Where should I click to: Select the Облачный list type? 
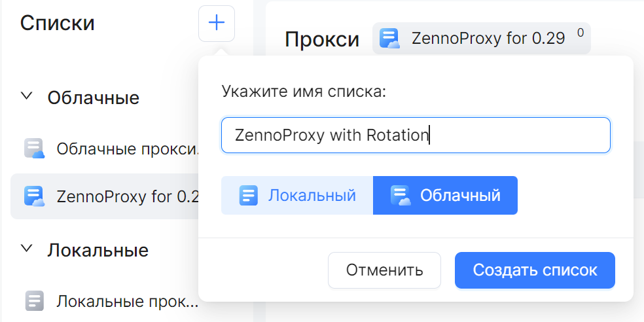(x=445, y=196)
